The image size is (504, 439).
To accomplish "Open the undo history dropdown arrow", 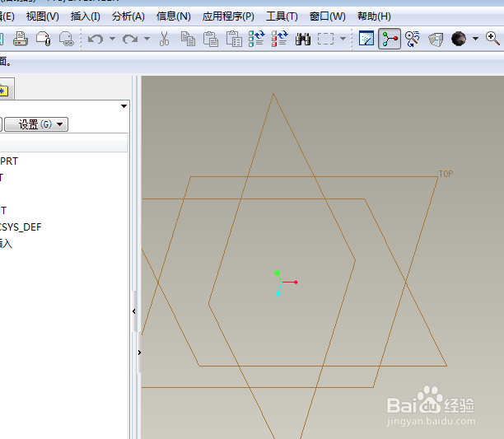I will [112, 39].
